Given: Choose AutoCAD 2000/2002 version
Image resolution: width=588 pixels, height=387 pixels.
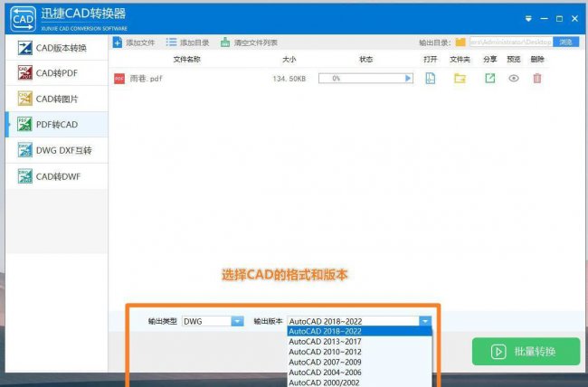Looking at the screenshot, I should pyautogui.click(x=360, y=382).
